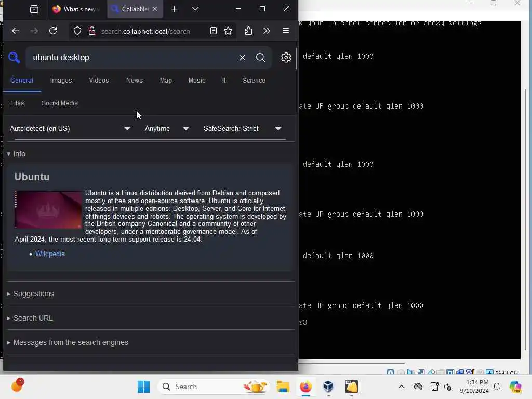Open the Anytime time range dropdown
The height and width of the screenshot is (399, 532).
click(167, 129)
